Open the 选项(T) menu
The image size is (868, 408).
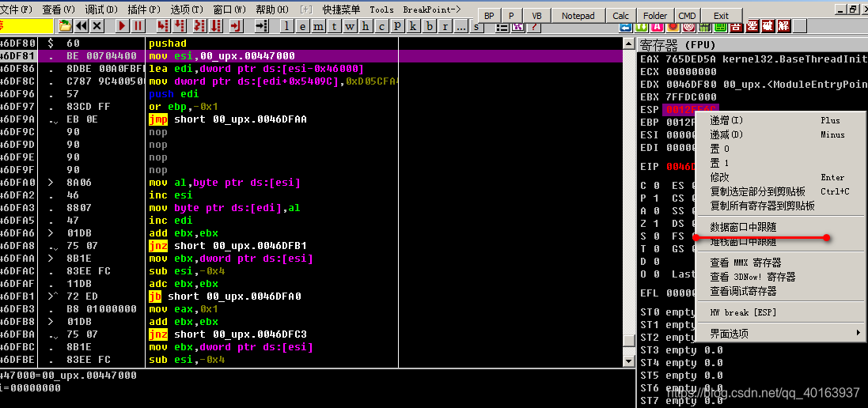click(187, 9)
